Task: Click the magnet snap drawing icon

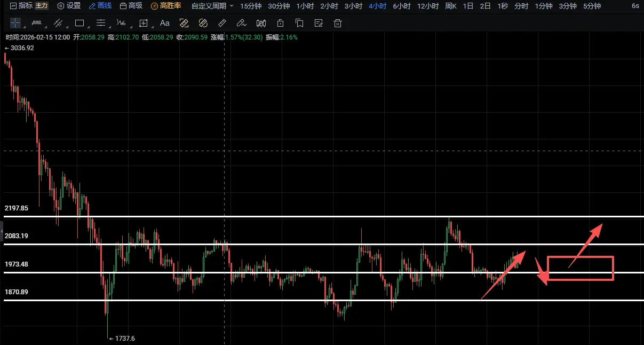Action: click(x=184, y=23)
